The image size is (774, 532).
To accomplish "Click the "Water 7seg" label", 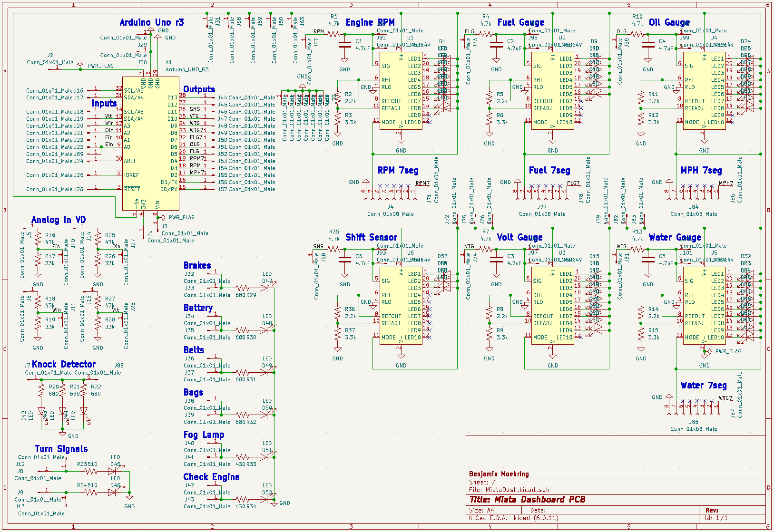I will [704, 385].
